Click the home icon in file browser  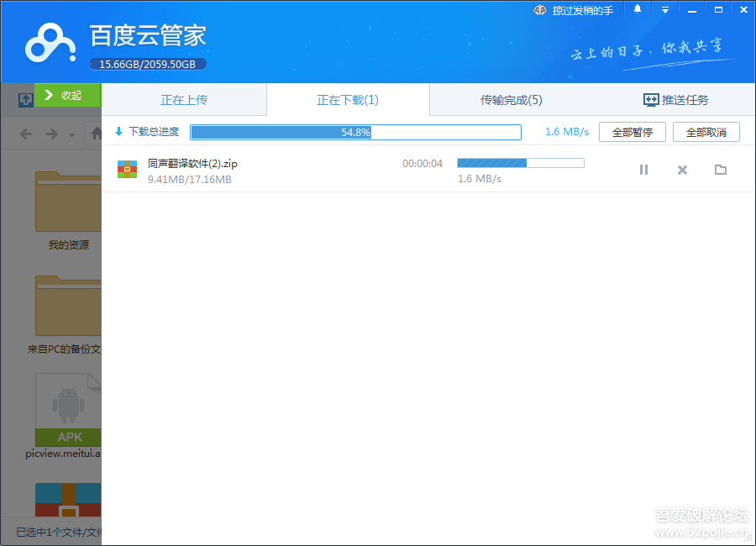click(96, 134)
